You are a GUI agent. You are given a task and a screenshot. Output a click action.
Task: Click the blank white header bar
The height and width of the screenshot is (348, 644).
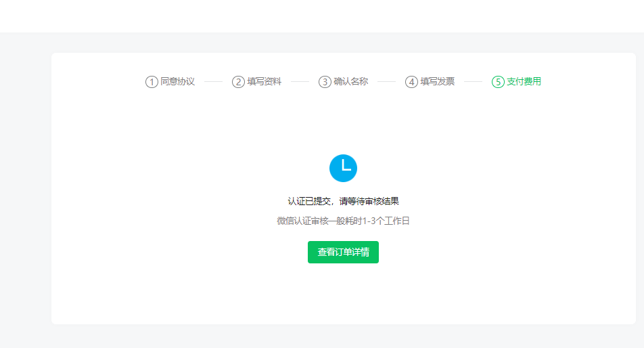[x=322, y=16]
